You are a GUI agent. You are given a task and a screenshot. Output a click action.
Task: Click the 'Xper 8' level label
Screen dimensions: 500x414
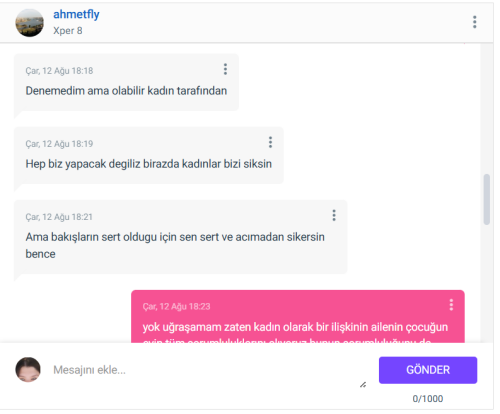(x=68, y=31)
